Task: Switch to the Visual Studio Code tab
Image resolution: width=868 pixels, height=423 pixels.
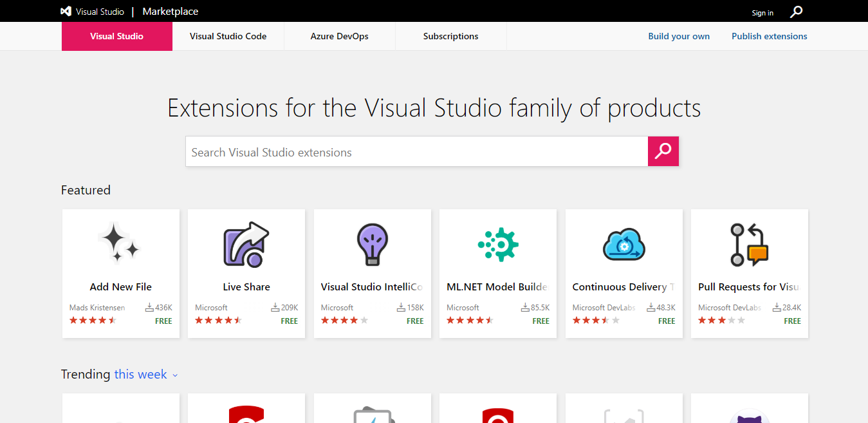Action: (228, 36)
